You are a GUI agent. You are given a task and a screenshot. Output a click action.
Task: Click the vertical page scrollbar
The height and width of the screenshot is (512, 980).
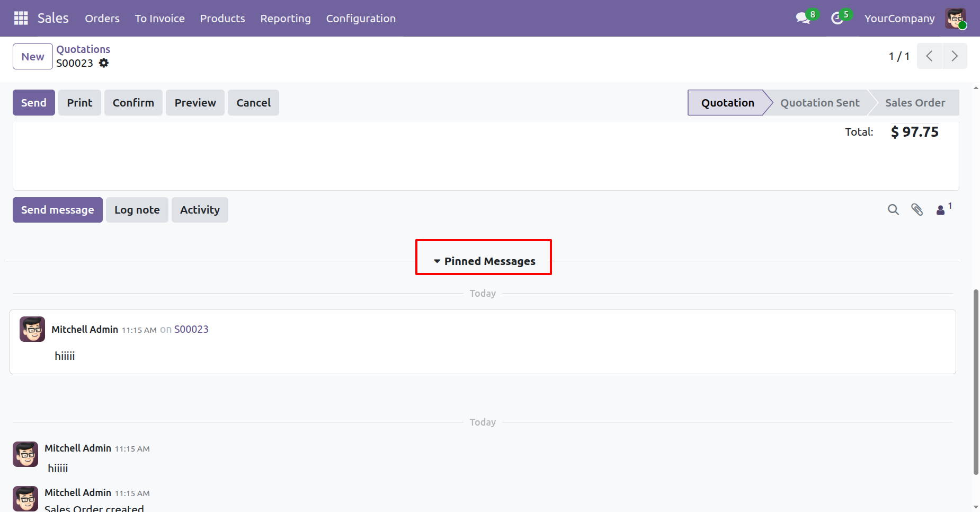pos(976,382)
